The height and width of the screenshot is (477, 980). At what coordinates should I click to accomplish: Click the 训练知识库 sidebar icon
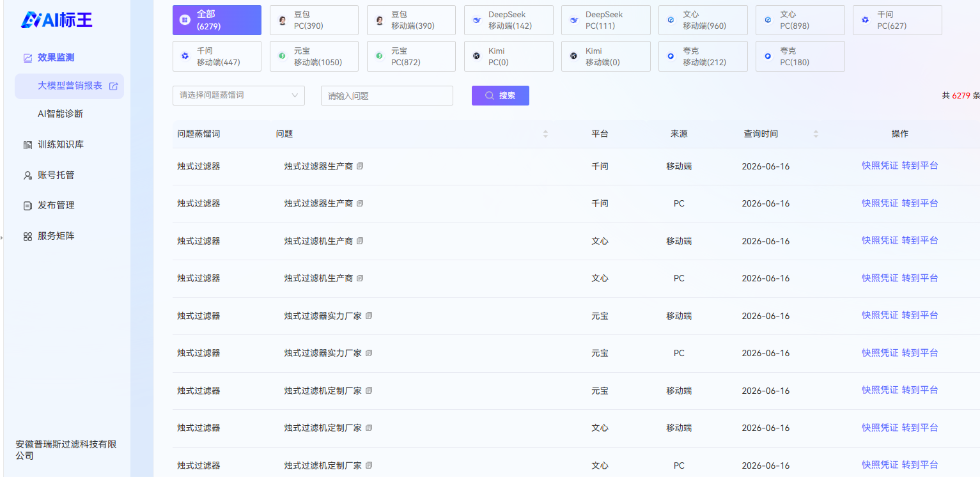[27, 145]
